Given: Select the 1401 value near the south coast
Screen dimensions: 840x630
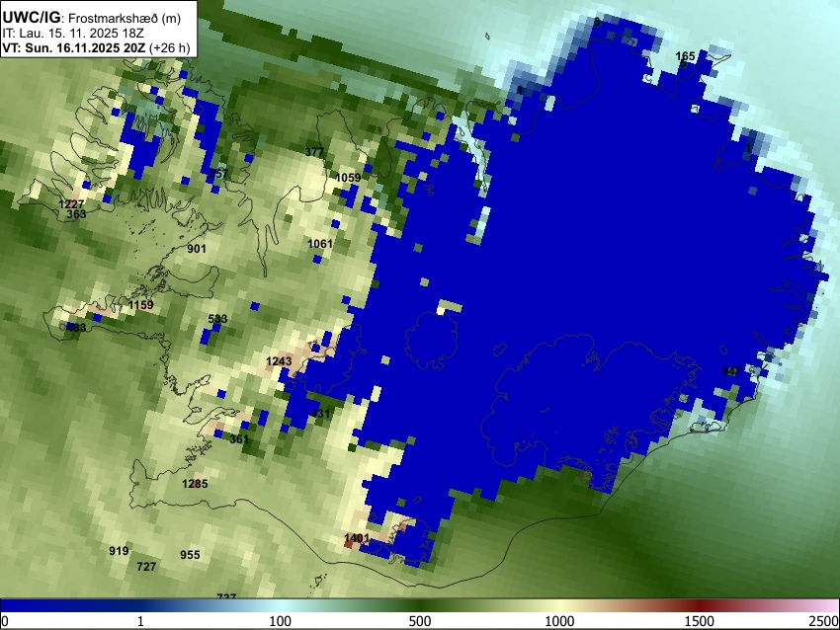Looking at the screenshot, I should [x=357, y=538].
